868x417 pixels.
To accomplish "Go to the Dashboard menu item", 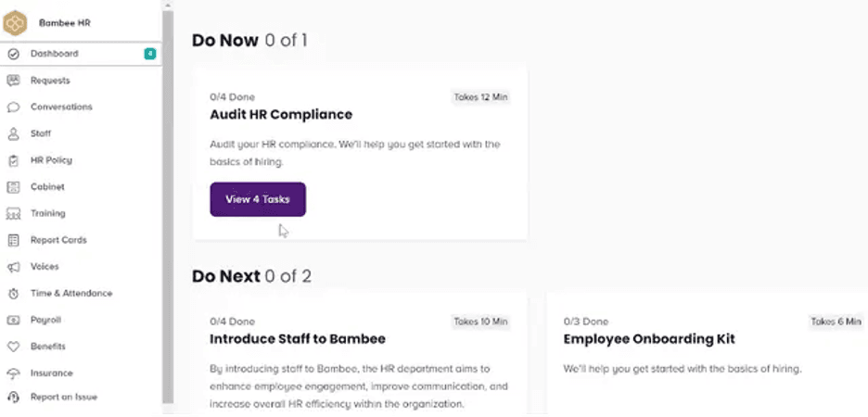I will coord(54,54).
